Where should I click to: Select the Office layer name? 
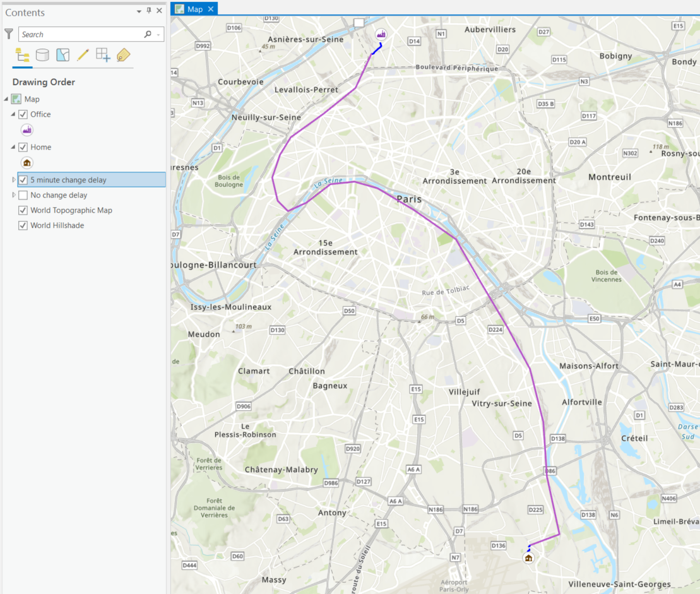click(40, 114)
